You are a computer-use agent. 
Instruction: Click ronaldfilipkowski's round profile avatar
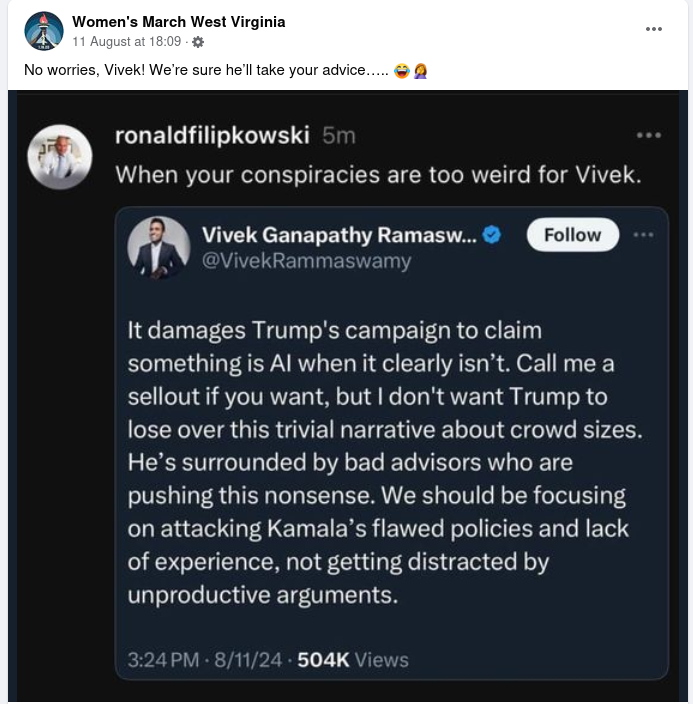point(60,156)
